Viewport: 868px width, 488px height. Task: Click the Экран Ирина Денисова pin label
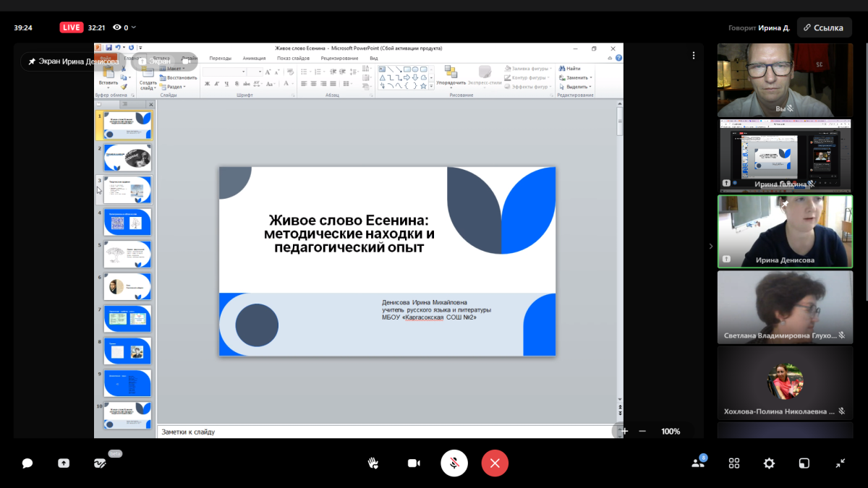click(73, 62)
